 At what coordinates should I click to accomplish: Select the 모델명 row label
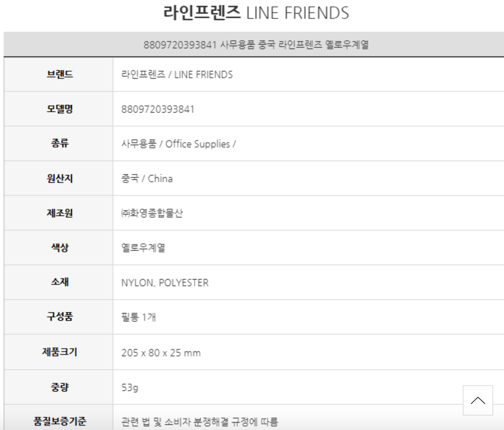tap(60, 109)
